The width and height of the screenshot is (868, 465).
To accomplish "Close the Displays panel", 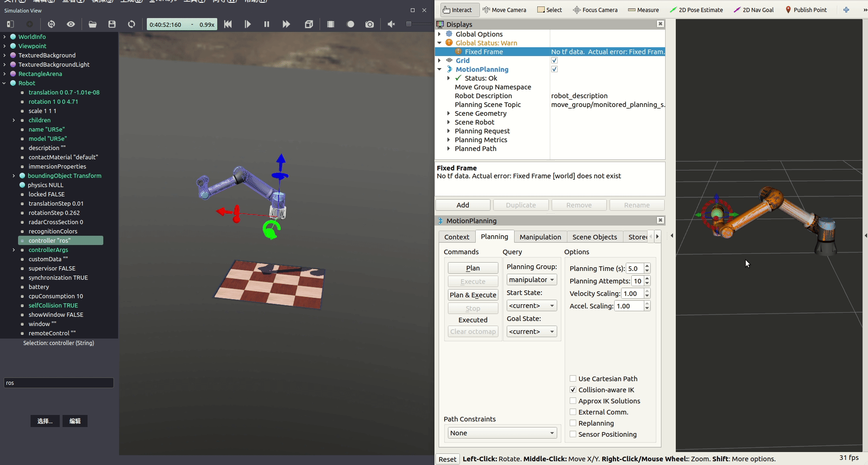I will coord(660,24).
